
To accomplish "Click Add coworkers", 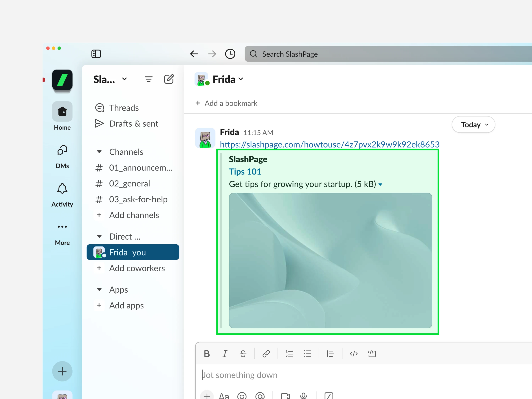I will tap(133, 268).
